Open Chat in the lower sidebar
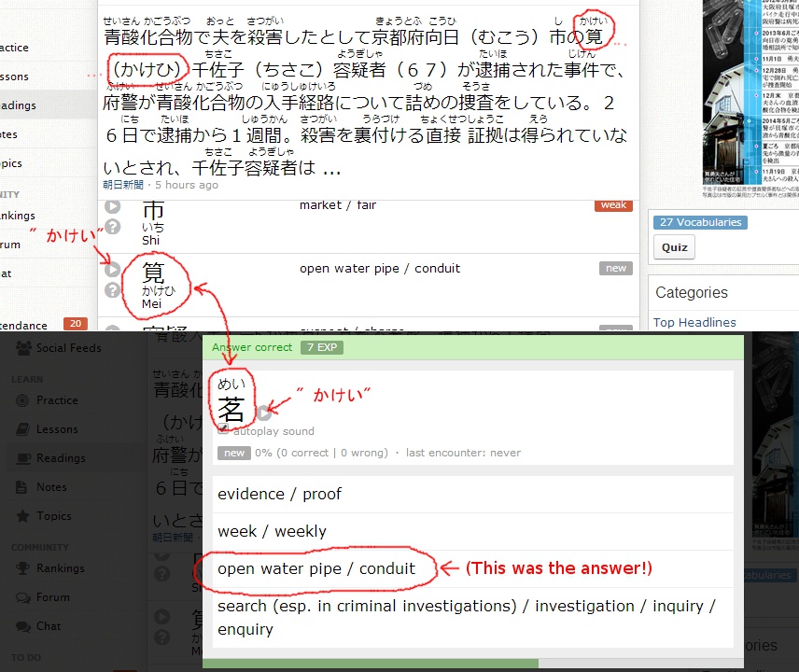799x672 pixels. pyautogui.click(x=49, y=626)
